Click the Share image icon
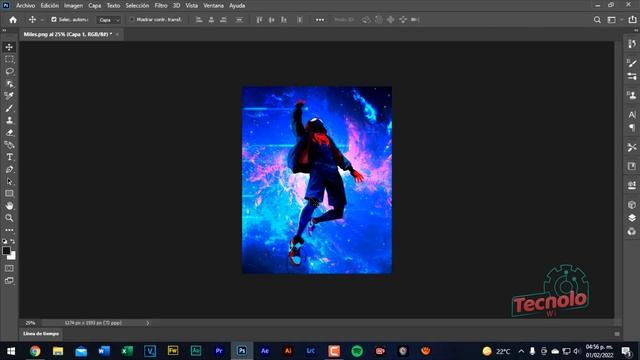640x360 pixels. click(x=632, y=19)
